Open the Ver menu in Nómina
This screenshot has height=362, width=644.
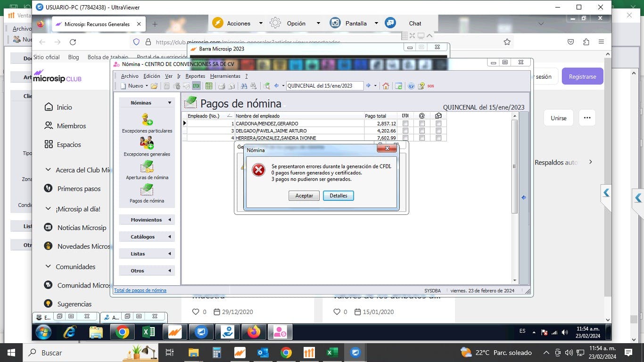[169, 76]
